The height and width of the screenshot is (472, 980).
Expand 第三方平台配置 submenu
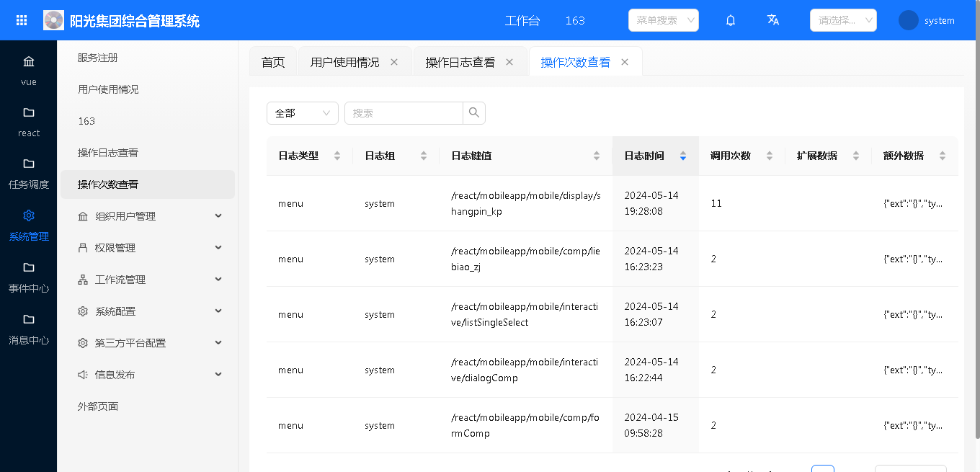click(x=148, y=343)
